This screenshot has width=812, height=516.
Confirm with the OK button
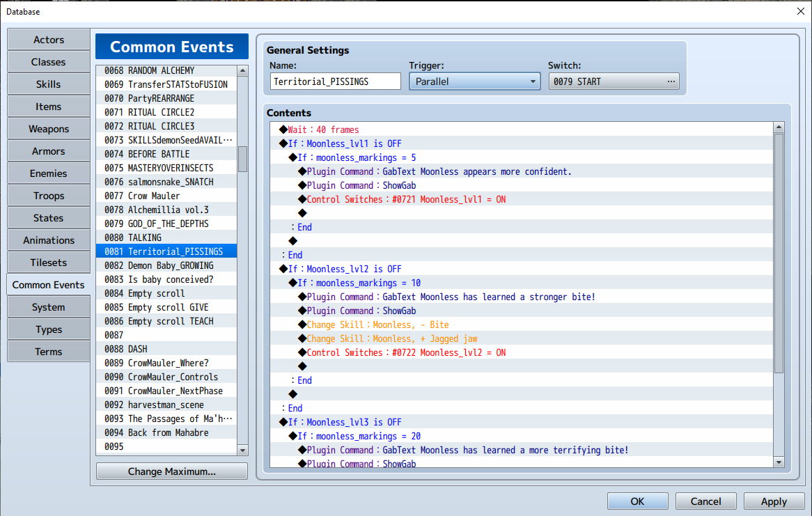(x=637, y=501)
